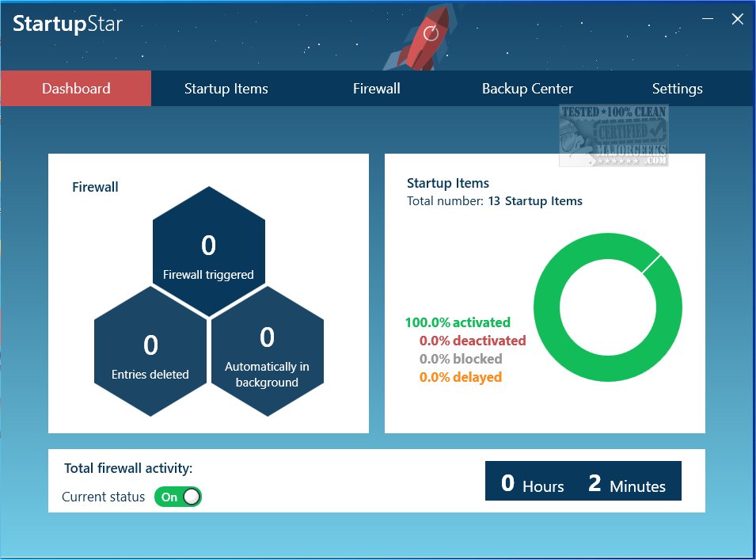
Task: Click the 'Startup Items' panel heading
Action: (448, 183)
